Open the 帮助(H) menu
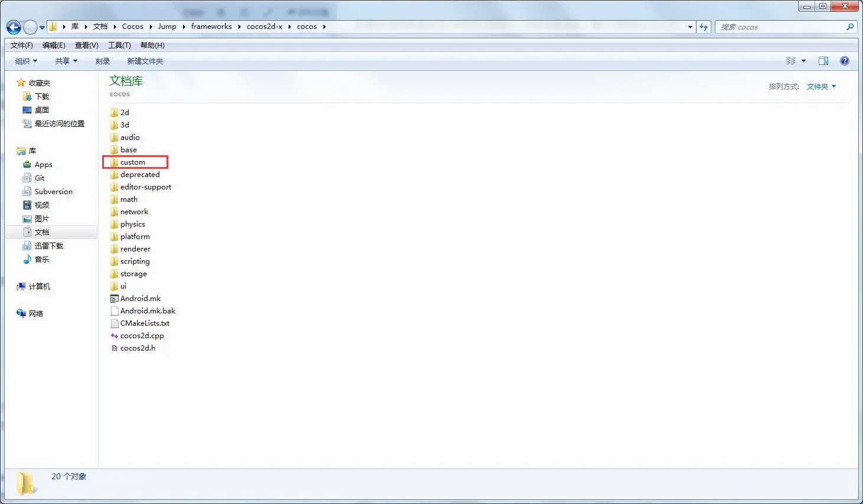 152,45
